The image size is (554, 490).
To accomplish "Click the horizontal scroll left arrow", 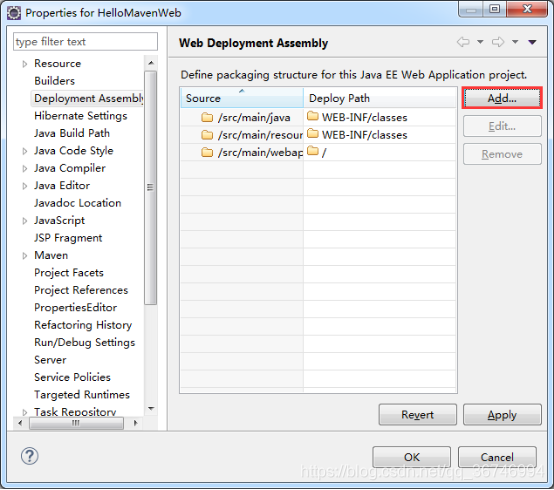I will [x=20, y=423].
